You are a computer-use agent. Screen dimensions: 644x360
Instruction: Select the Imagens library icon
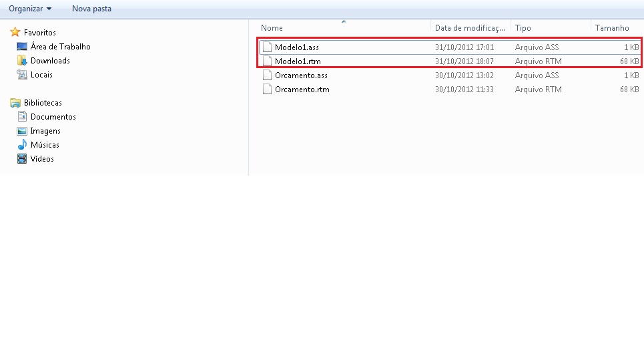(22, 131)
